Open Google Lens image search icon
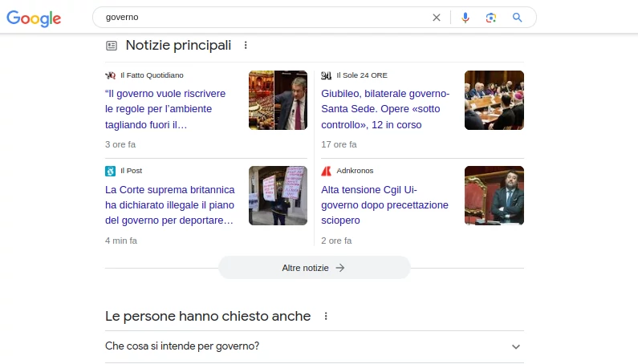This screenshot has width=638, height=364. coord(490,18)
